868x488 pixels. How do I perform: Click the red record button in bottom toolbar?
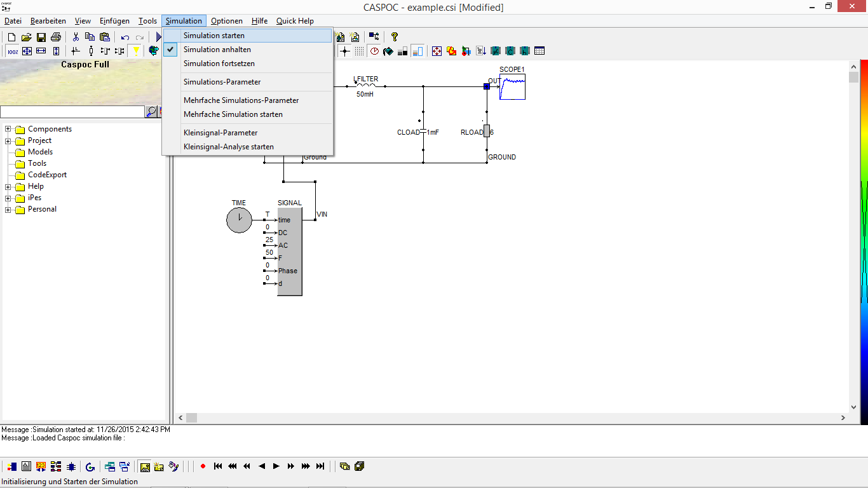203,466
